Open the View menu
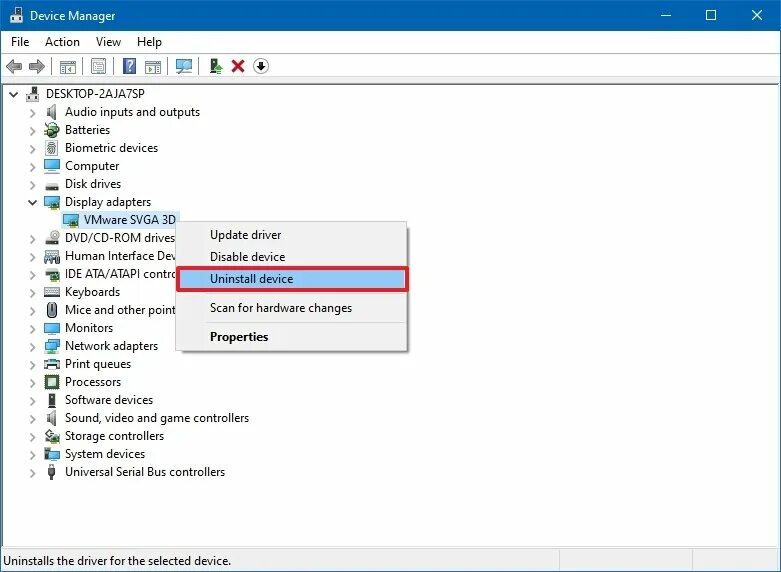Screen dimensions: 781x572 click(108, 42)
